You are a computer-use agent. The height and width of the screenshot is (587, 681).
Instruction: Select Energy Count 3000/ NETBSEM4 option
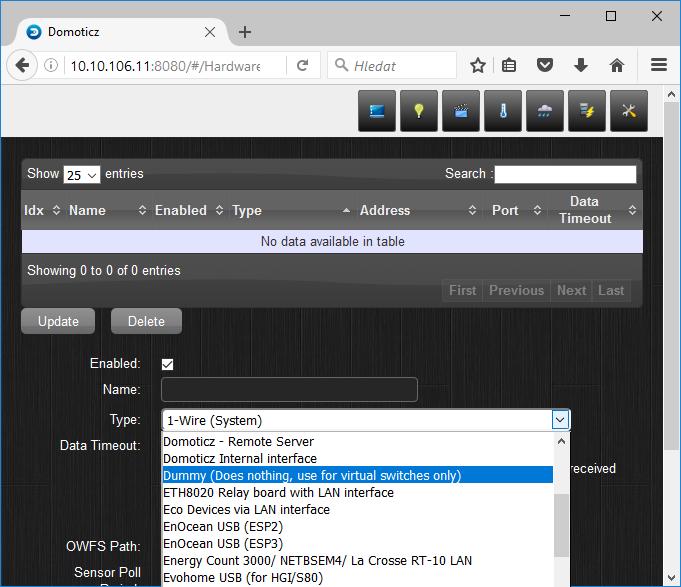click(357, 561)
